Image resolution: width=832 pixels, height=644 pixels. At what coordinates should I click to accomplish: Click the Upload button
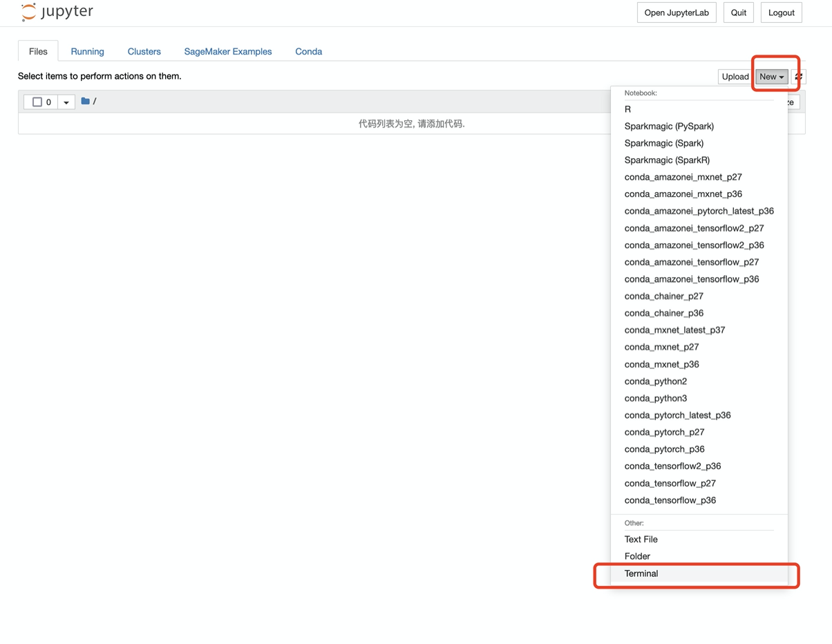pos(735,77)
